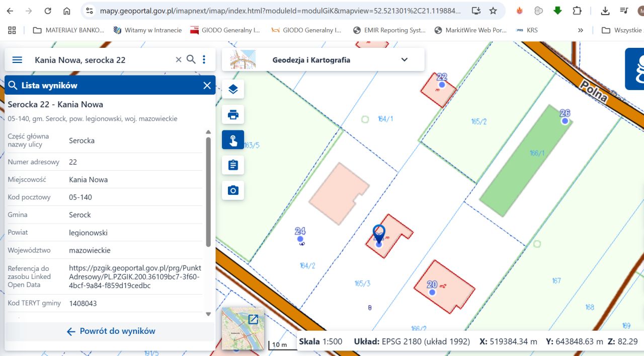Click the print map icon
This screenshot has height=356, width=644.
233,115
